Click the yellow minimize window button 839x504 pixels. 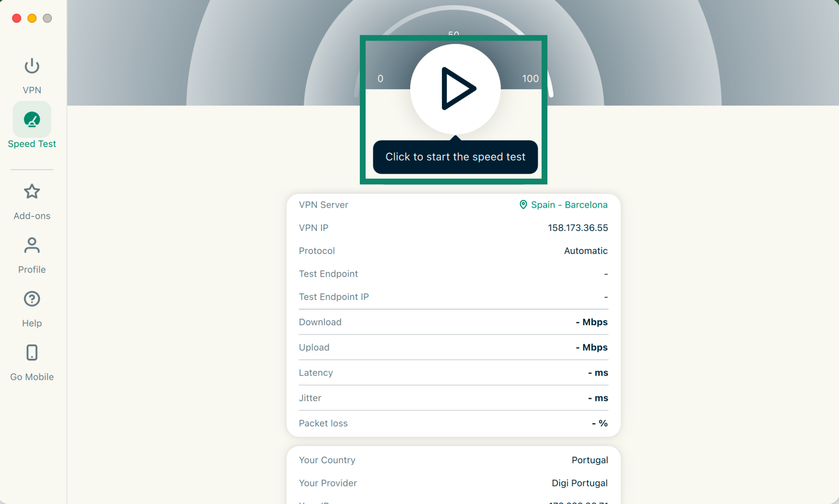(x=32, y=18)
